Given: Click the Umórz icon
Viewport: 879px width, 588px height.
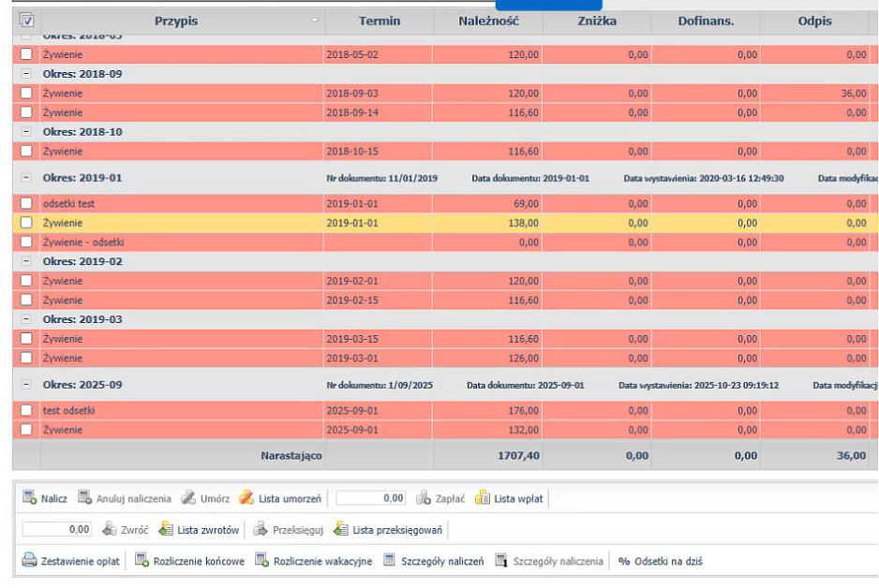Looking at the screenshot, I should (188, 499).
